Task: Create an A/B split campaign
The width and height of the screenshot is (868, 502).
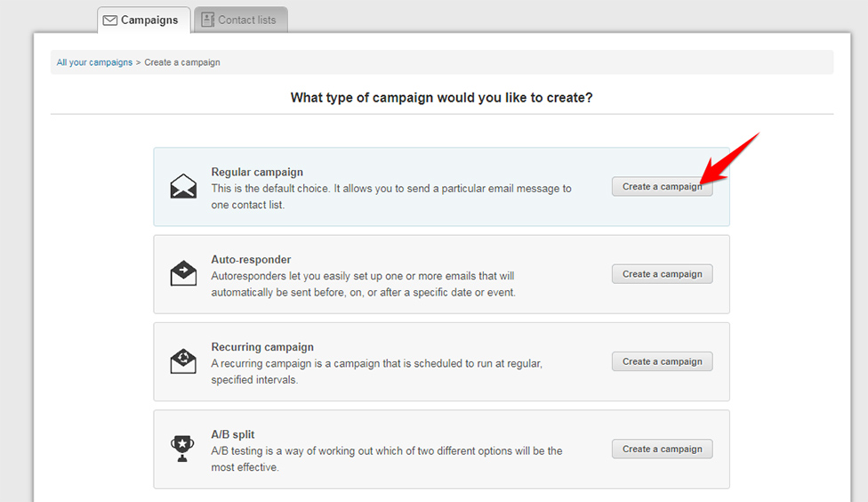Action: coord(662,449)
